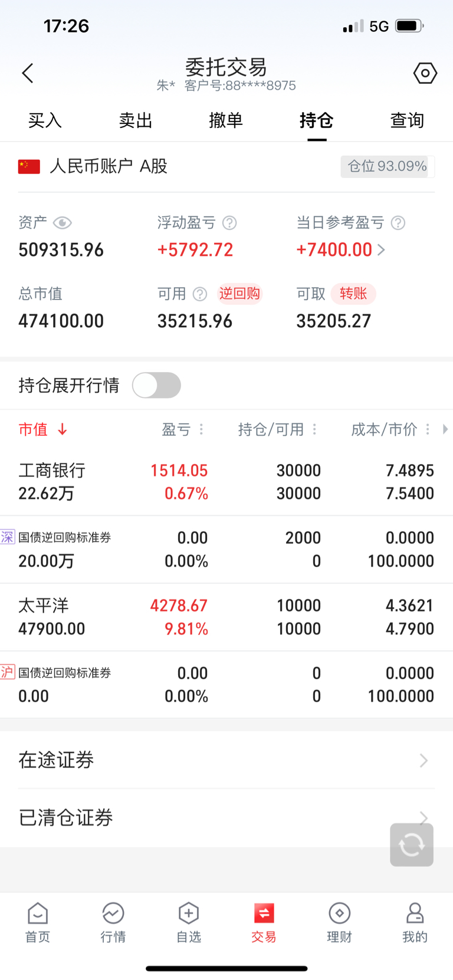This screenshot has height=980, width=453.
Task: Open 太平洋 holding row
Action: pyautogui.click(x=226, y=617)
